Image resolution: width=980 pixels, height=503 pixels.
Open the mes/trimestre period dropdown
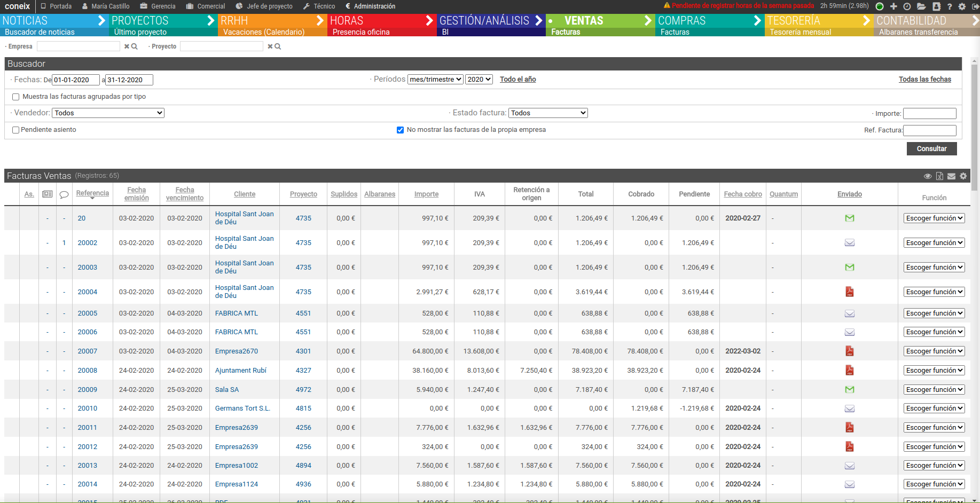[x=435, y=79]
